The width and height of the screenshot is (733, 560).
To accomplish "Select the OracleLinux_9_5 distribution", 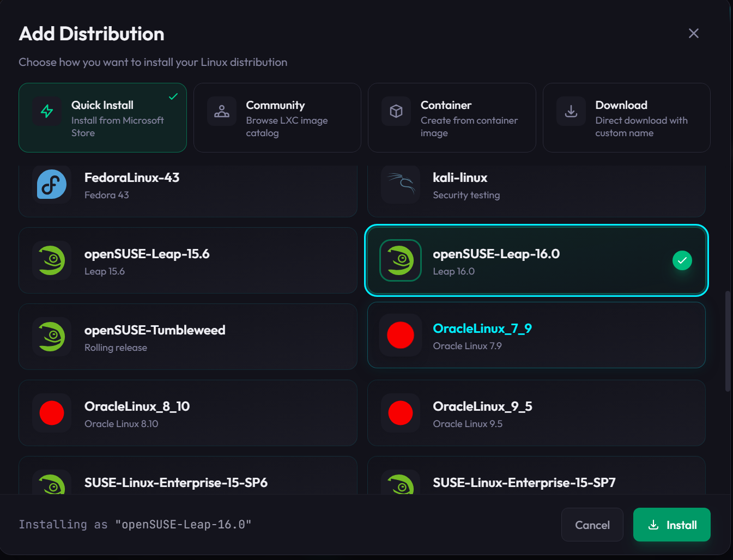I will coord(536,413).
